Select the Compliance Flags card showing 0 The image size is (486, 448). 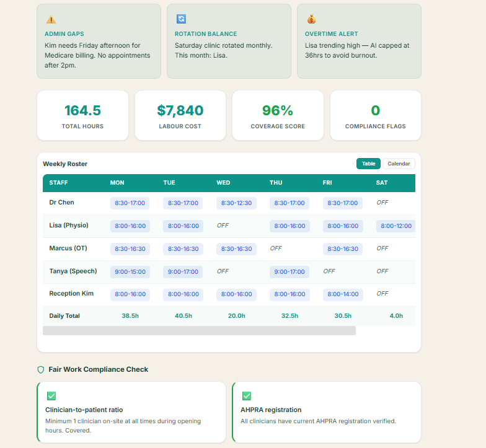point(376,115)
